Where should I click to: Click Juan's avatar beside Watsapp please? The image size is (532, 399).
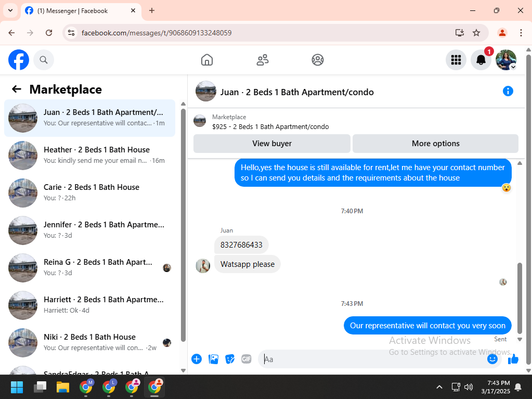pos(202,266)
